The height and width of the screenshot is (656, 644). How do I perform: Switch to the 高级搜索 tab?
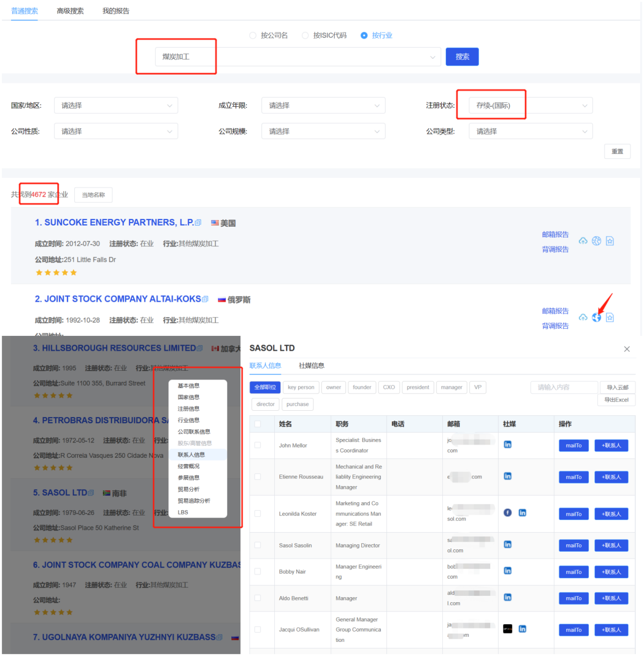click(x=70, y=11)
